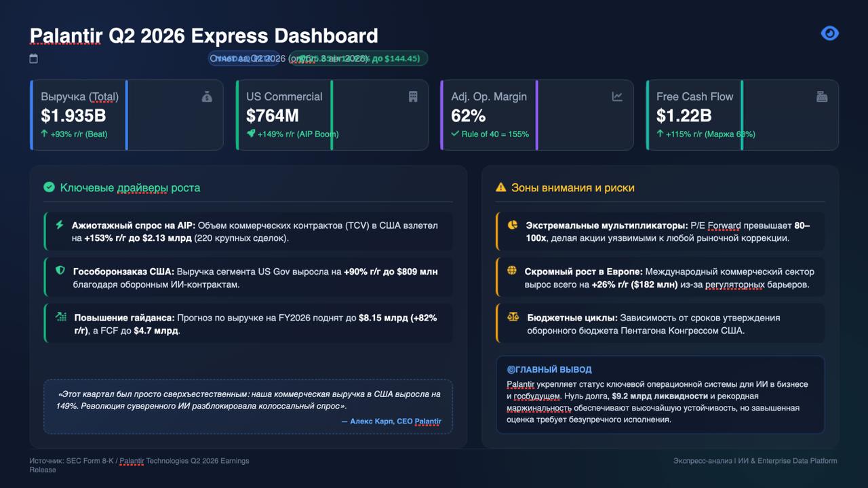Click the money bag icon in Выручка card
This screenshot has width=868, height=488.
(207, 97)
